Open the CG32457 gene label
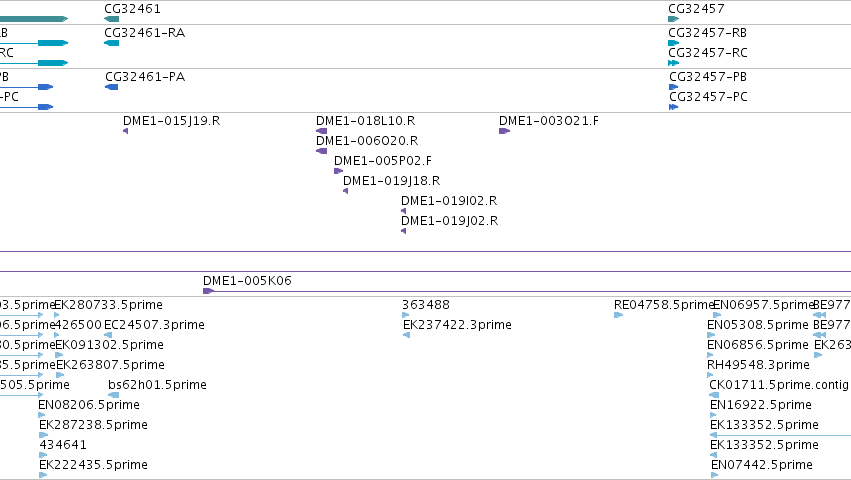Image resolution: width=851 pixels, height=480 pixels. point(696,9)
